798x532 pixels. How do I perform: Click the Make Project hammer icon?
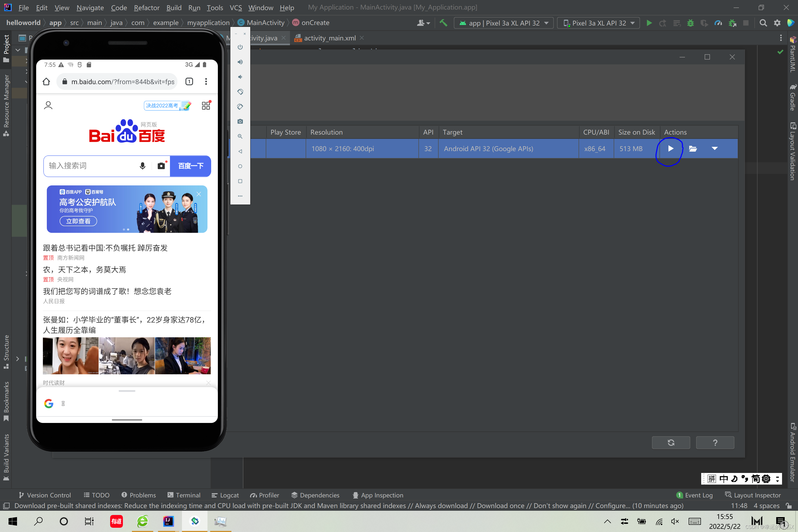tap(443, 23)
